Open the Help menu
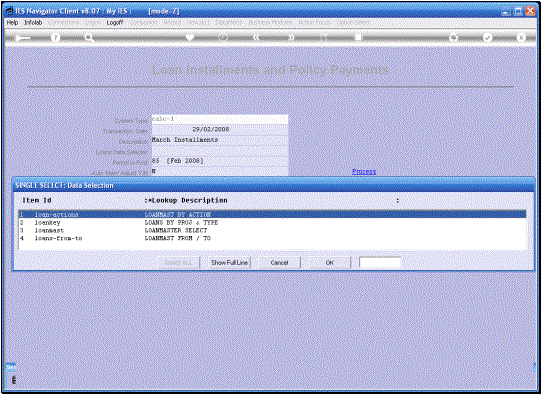Screen dimensions: 541x394 coord(12,22)
